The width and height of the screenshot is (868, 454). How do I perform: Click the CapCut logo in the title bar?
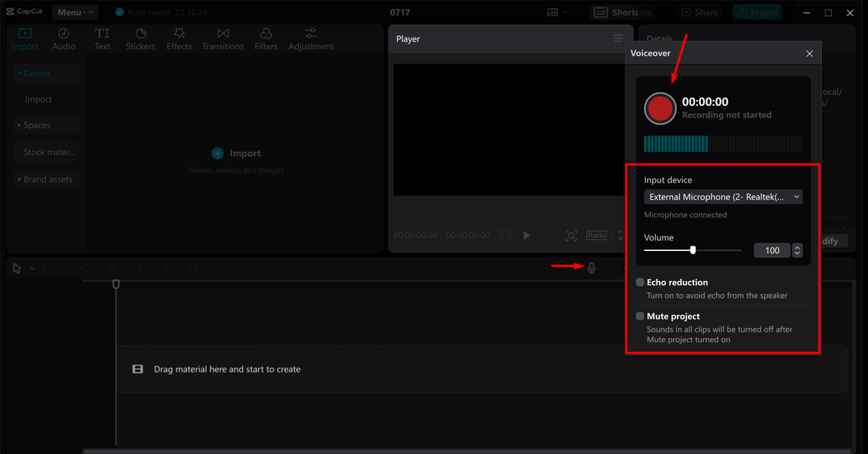pyautogui.click(x=24, y=12)
